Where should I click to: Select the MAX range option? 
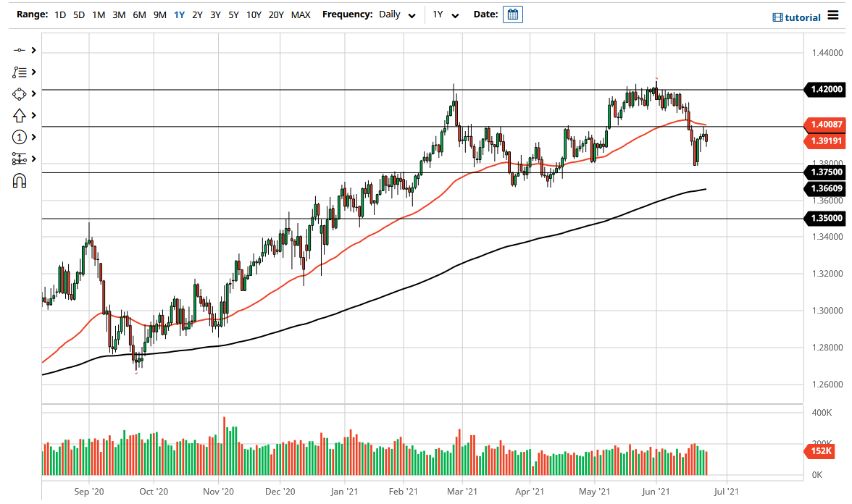(x=301, y=14)
